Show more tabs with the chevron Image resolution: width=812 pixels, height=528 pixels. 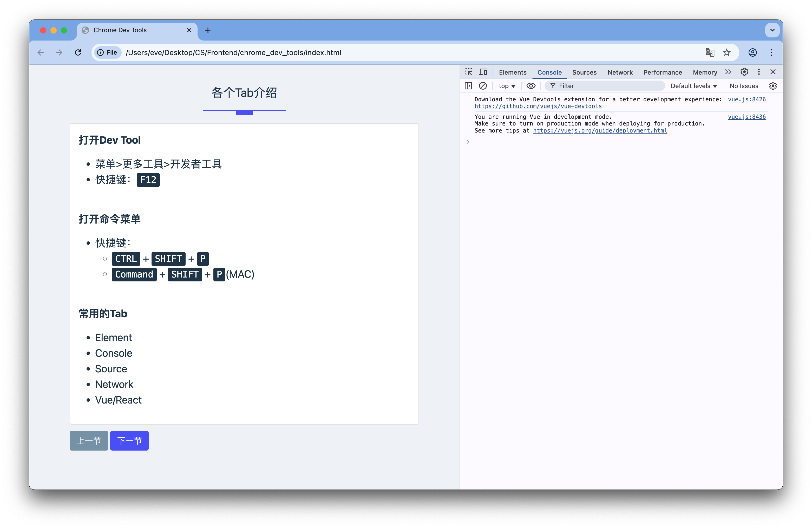pos(728,72)
